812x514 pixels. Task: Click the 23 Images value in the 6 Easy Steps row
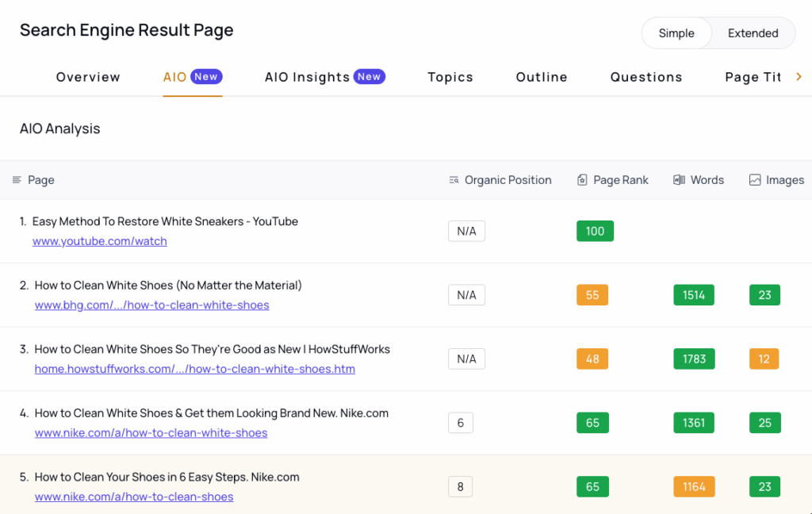click(x=765, y=486)
